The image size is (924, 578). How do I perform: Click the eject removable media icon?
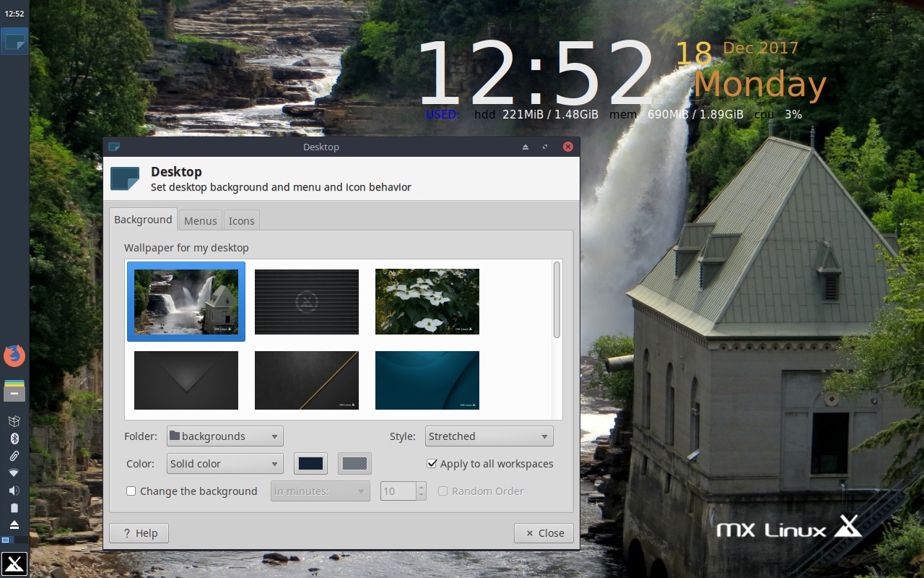coord(14,525)
